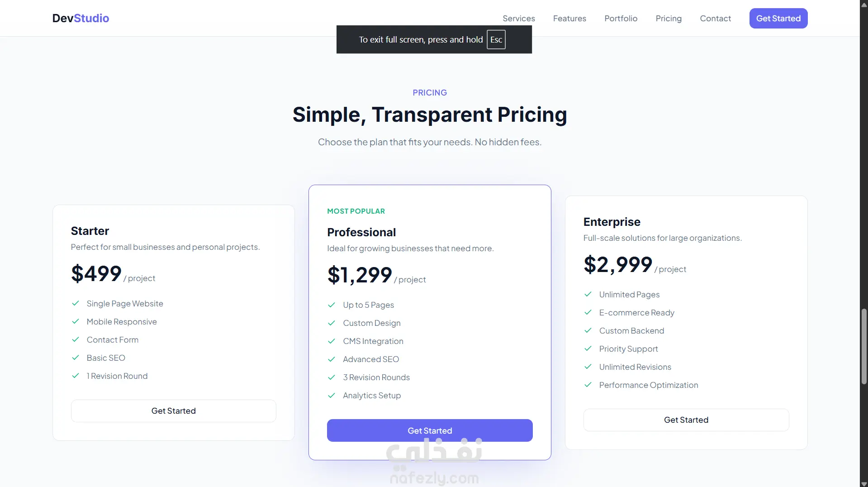Click the checkmark next to Priority Support
The image size is (868, 487).
click(x=588, y=349)
